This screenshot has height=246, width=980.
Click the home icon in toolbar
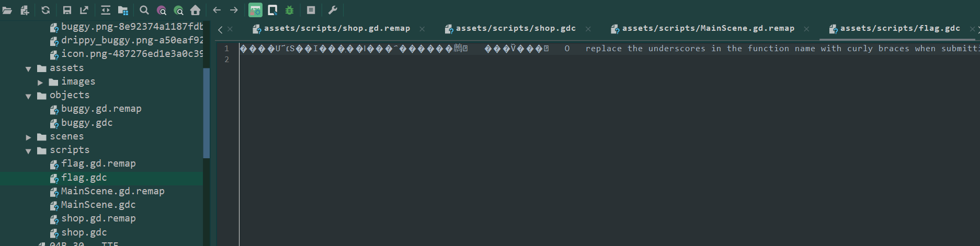[x=196, y=10]
